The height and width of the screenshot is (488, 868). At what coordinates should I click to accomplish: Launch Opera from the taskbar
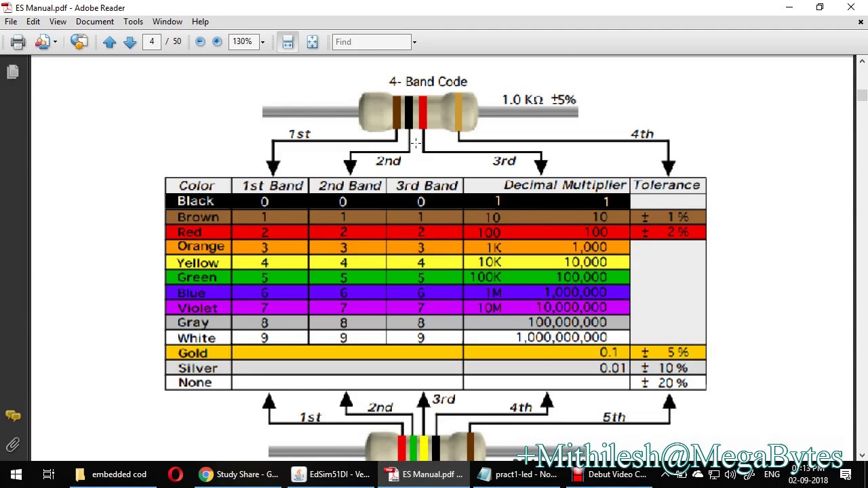[x=175, y=474]
